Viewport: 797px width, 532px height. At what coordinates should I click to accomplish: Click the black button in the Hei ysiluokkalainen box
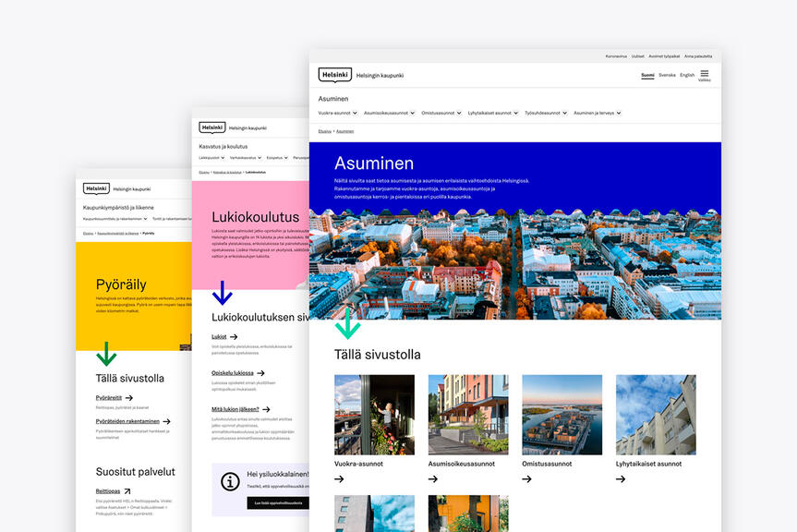(278, 502)
